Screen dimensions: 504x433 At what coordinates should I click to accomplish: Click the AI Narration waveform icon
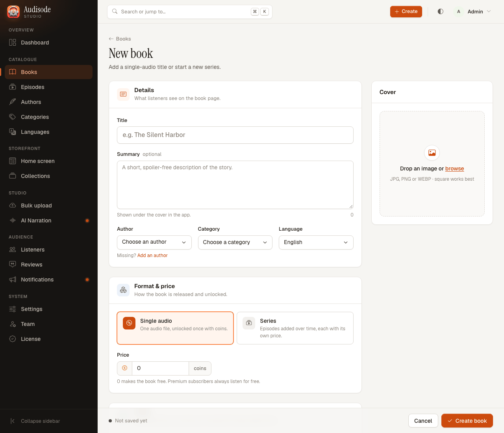point(13,220)
